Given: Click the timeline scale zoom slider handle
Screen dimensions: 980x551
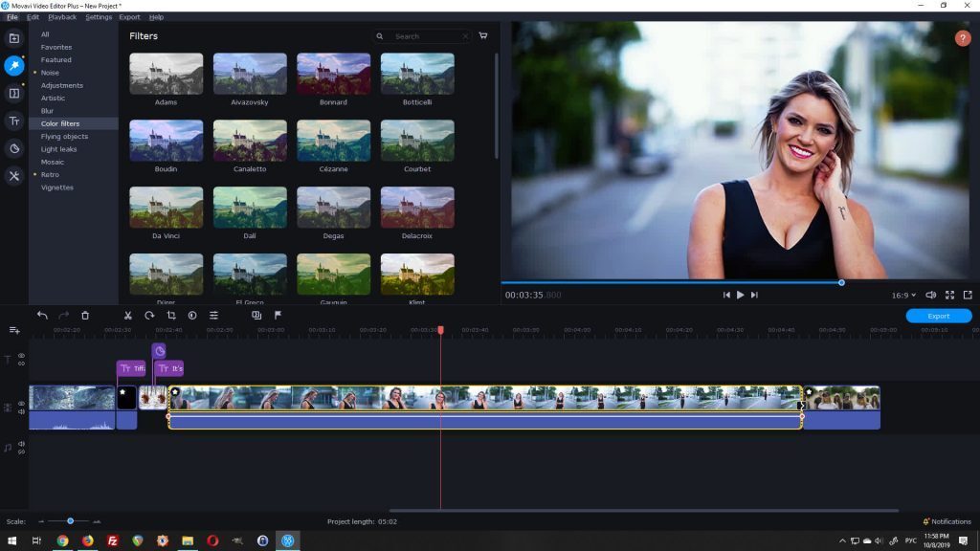Looking at the screenshot, I should click(70, 521).
